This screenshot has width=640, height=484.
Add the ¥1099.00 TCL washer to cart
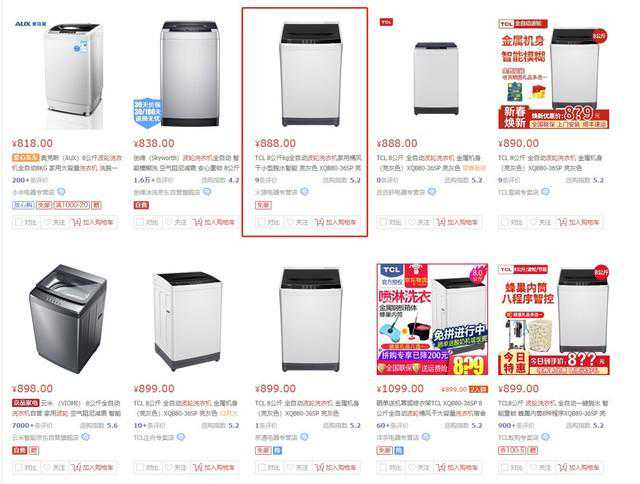tap(457, 467)
